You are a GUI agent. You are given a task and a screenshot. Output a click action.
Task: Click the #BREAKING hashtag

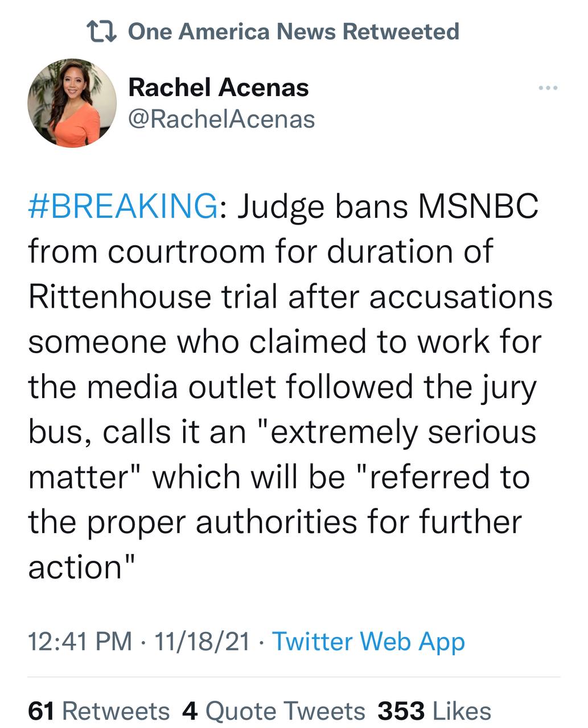coord(123,206)
